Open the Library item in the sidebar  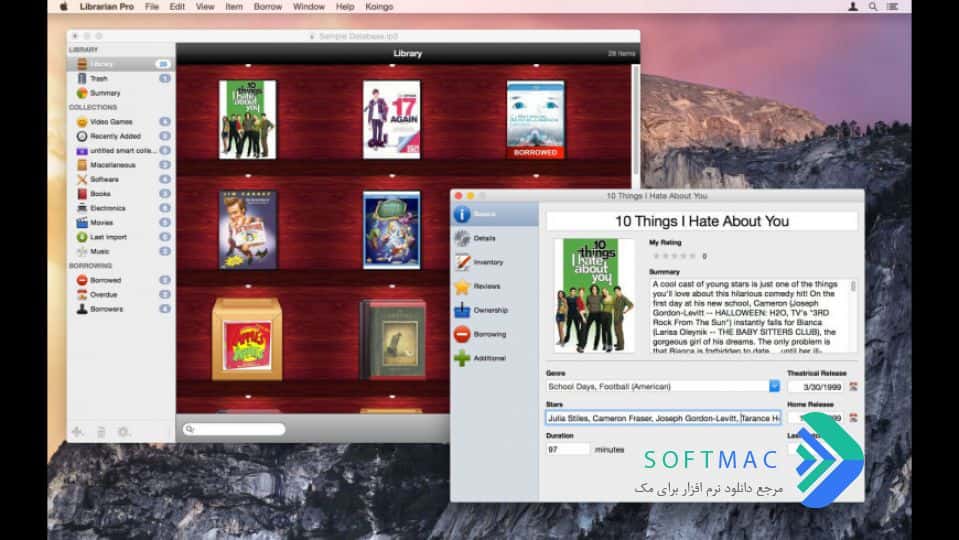[x=120, y=64]
